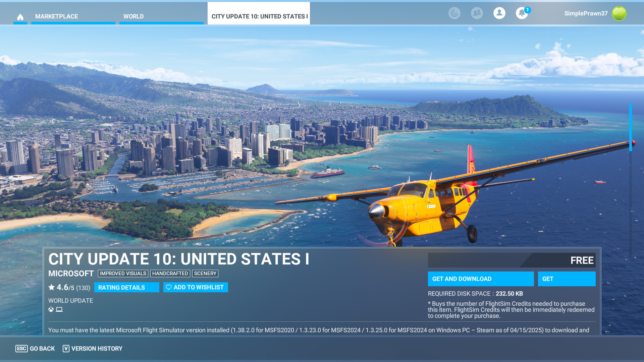644x362 pixels.
Task: Click the 4.6/5 (130) rating text
Action: tap(73, 288)
